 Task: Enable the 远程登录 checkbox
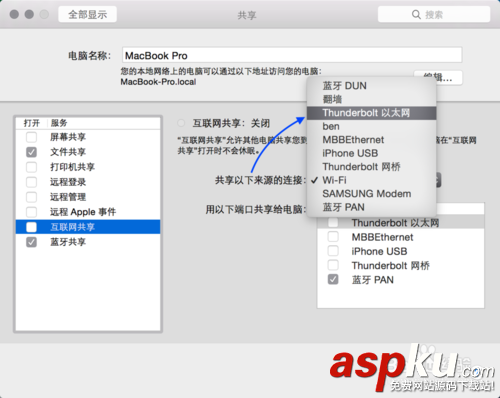pyautogui.click(x=31, y=182)
